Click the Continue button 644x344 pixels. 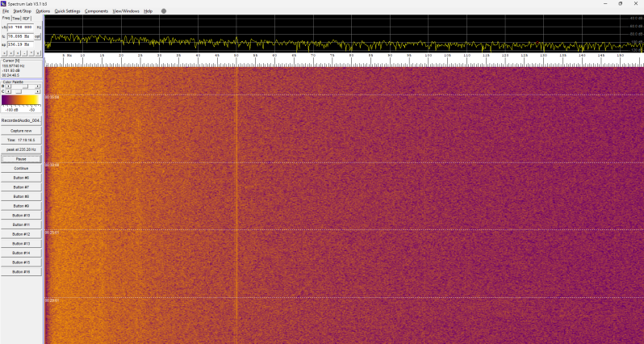[21, 169]
